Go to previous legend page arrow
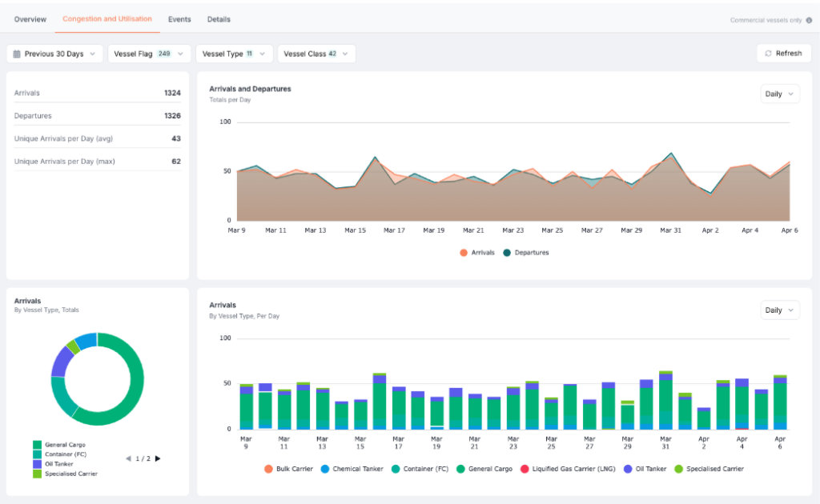820x504 pixels. click(x=128, y=458)
